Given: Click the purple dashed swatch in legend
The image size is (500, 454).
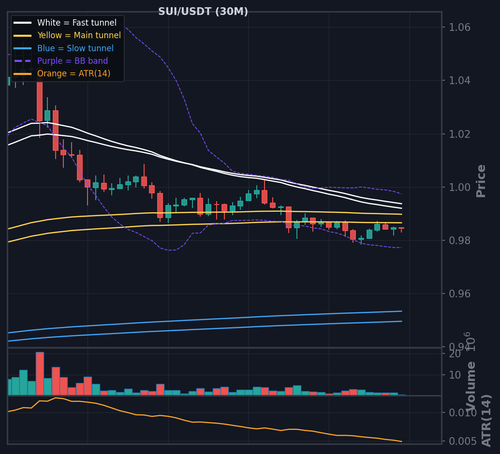Looking at the screenshot, I should point(22,61).
